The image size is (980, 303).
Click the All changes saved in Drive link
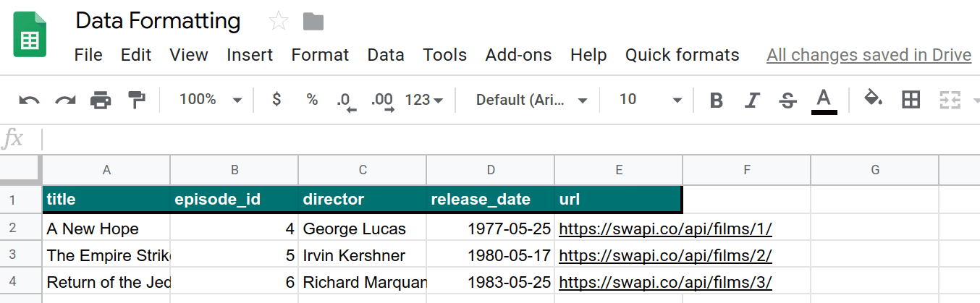click(x=869, y=55)
